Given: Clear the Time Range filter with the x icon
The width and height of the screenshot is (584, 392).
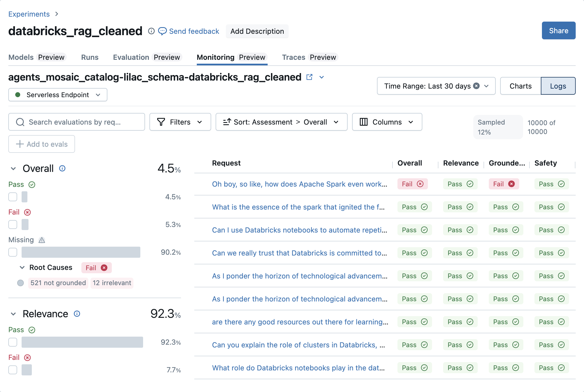Looking at the screenshot, I should (476, 86).
